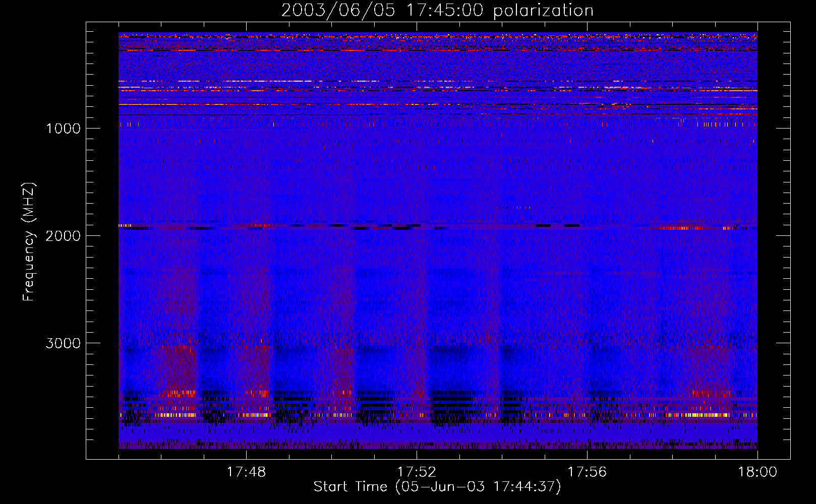
Task: Click the "17:56" time tick label
Action: pos(587,472)
